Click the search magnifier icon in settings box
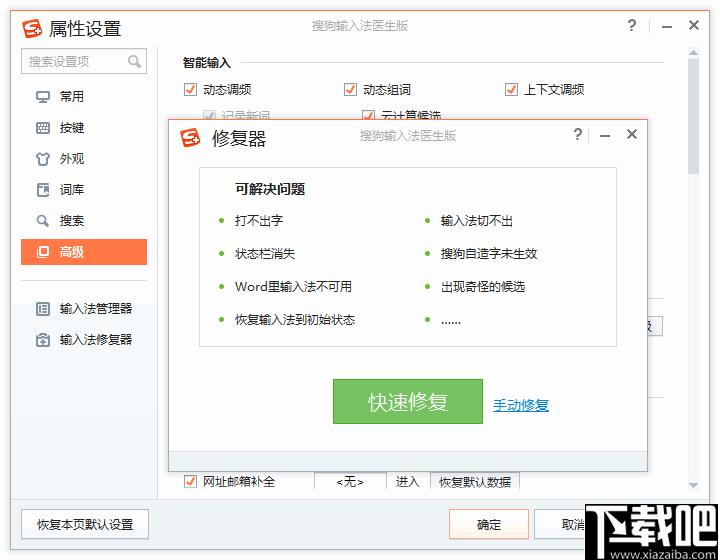The width and height of the screenshot is (720, 560). click(x=134, y=62)
